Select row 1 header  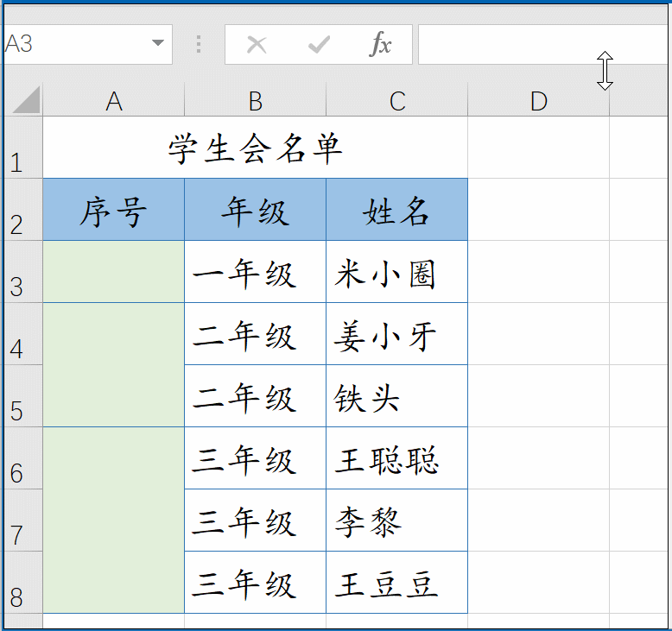point(22,148)
